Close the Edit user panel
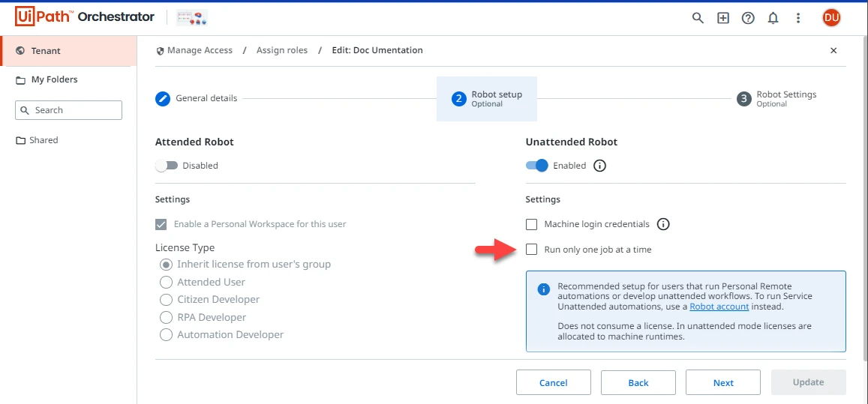Image resolution: width=868 pixels, height=404 pixels. point(833,50)
